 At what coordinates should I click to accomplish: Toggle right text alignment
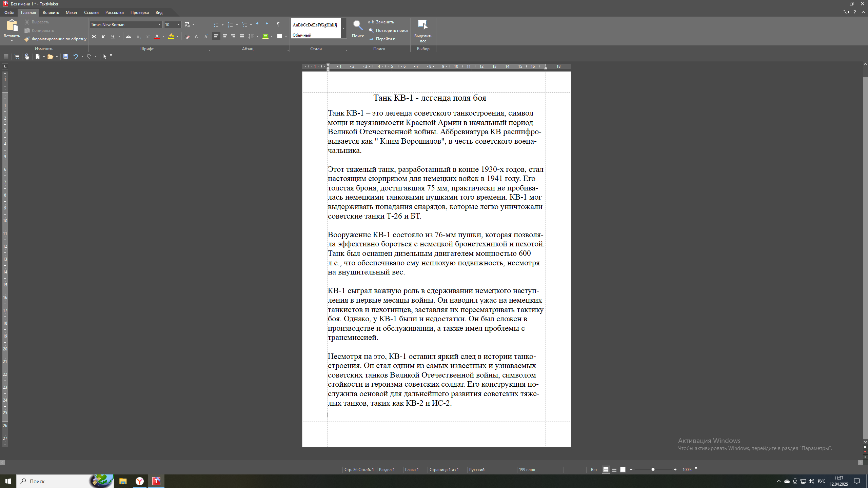click(233, 36)
